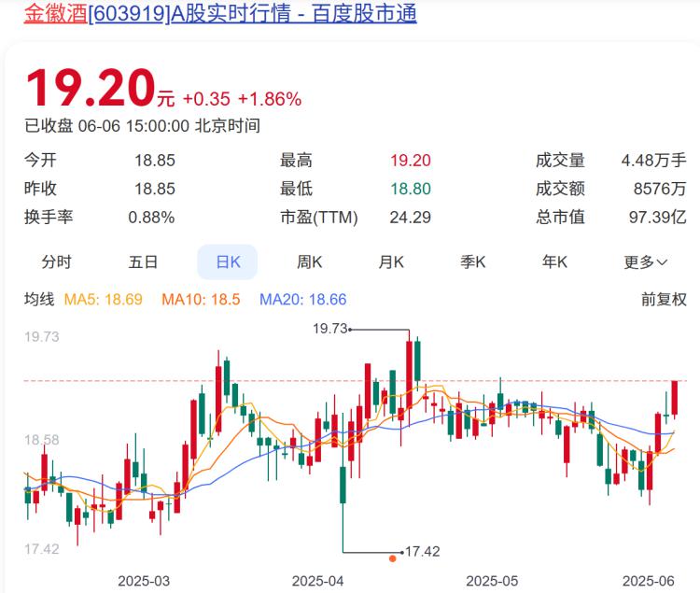Click the 18.58 price axis label
700x593 pixels.
click(41, 440)
